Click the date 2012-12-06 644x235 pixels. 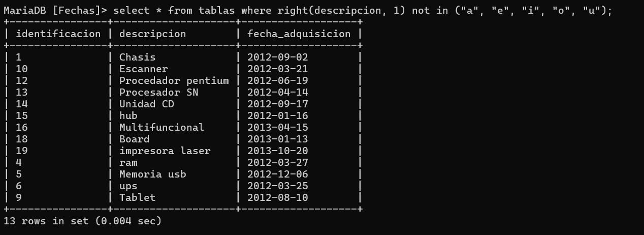pyautogui.click(x=277, y=174)
